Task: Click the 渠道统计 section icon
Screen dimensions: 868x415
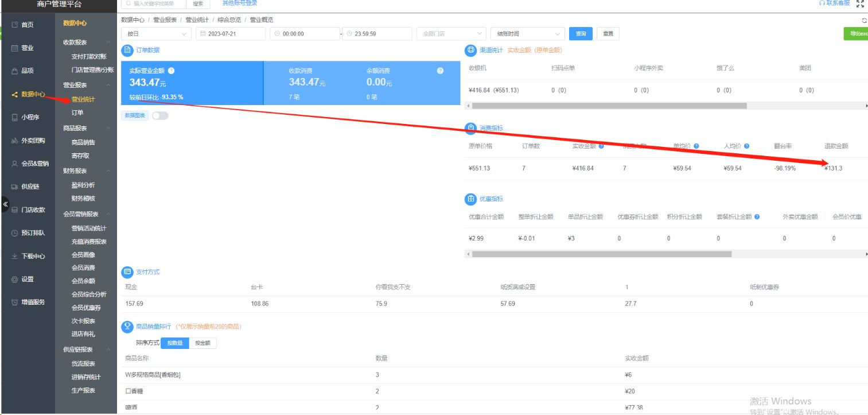Action: 470,51
